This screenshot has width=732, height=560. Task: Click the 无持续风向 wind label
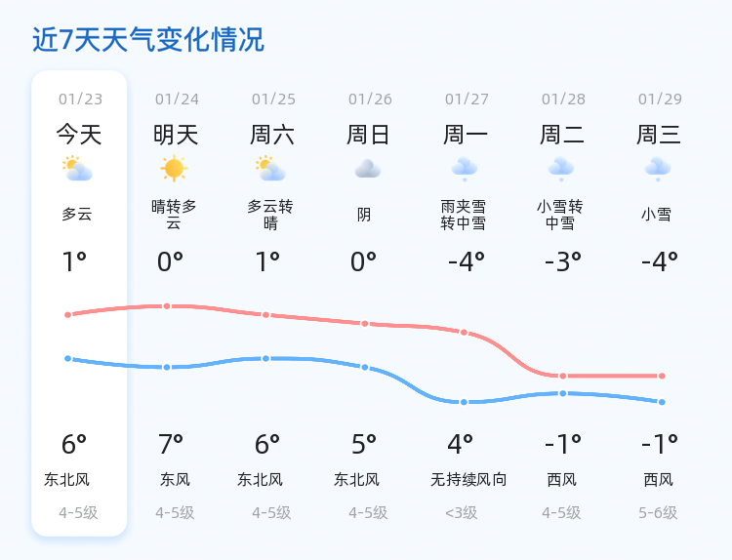(x=468, y=479)
